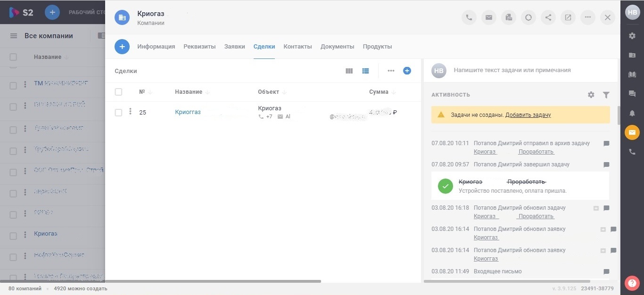The width and height of the screenshot is (644, 295).
Task: Share the Криогаз company card
Action: pyautogui.click(x=548, y=17)
